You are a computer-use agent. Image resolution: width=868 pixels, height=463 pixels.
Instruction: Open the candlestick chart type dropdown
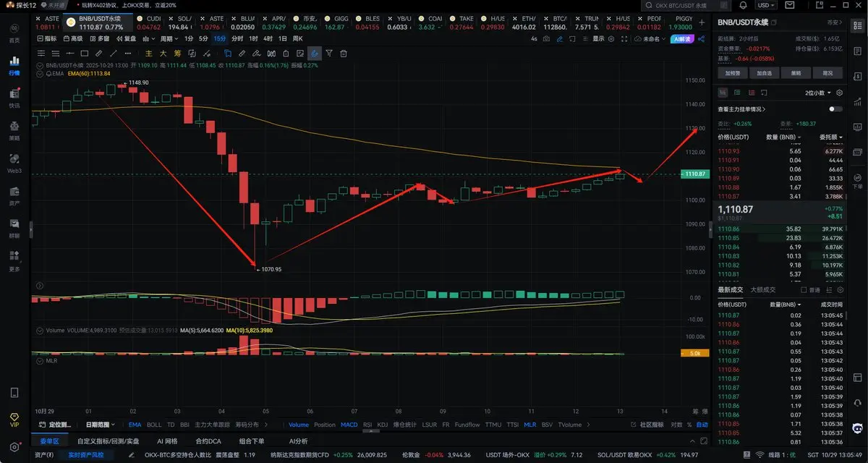click(x=149, y=38)
